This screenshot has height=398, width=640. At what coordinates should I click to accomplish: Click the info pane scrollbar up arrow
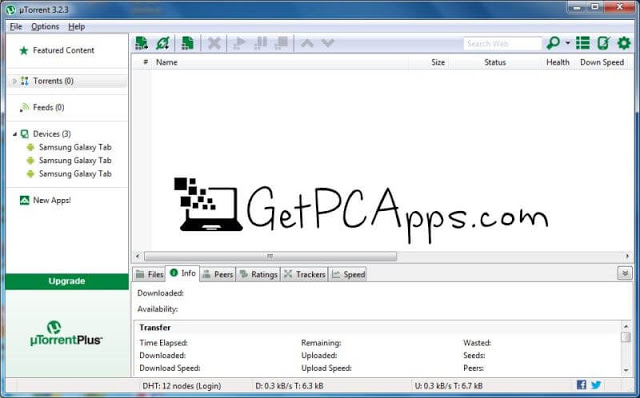626,326
